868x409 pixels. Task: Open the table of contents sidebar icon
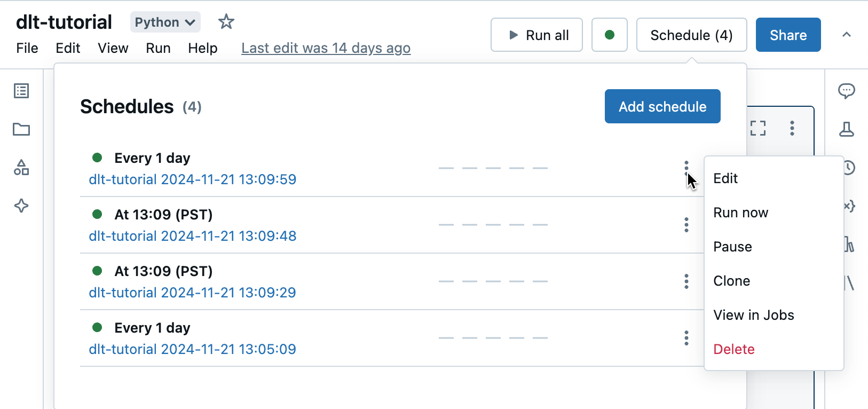tap(21, 91)
